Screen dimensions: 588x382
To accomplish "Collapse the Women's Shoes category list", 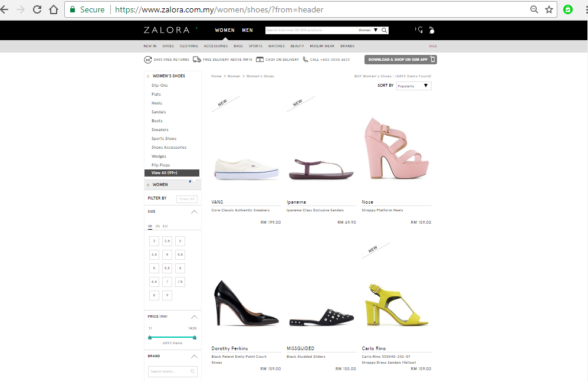I will (148, 76).
